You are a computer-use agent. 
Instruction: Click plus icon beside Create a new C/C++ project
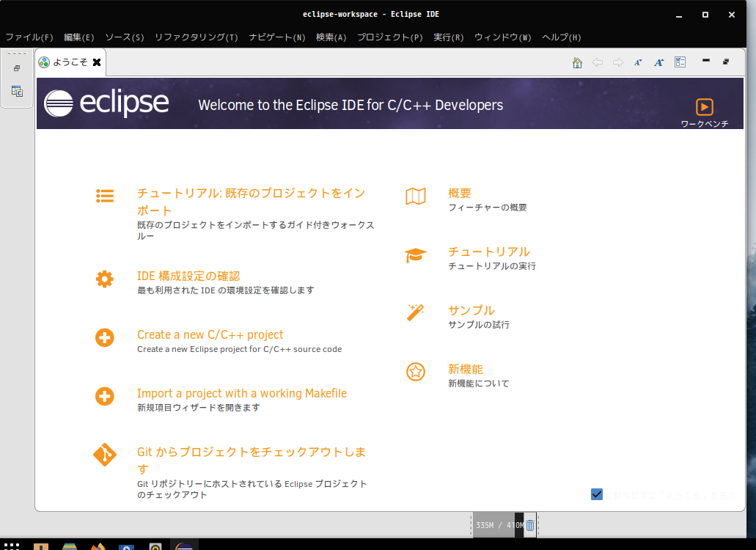pos(105,338)
